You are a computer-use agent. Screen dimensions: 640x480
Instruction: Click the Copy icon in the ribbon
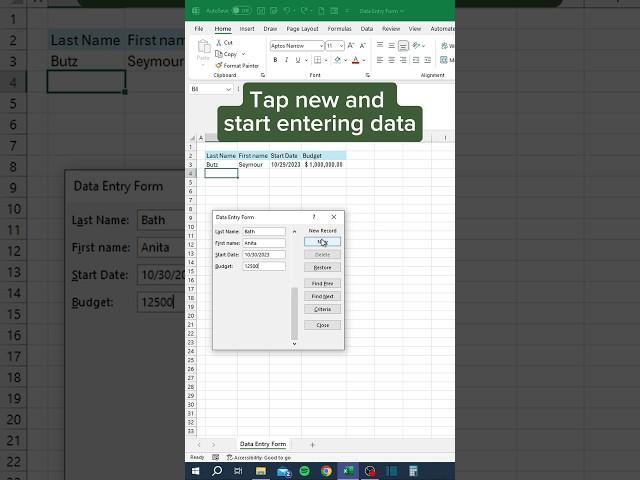coord(219,54)
